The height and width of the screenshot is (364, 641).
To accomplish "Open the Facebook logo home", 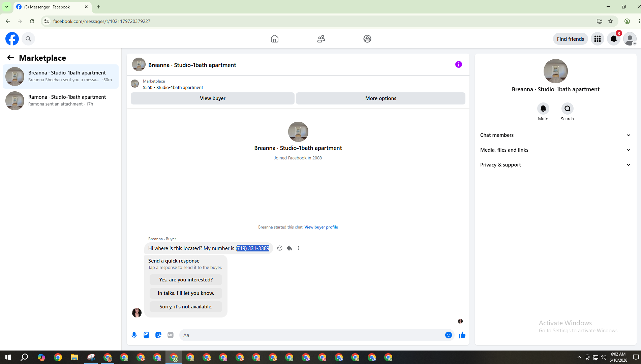I will coord(12,39).
